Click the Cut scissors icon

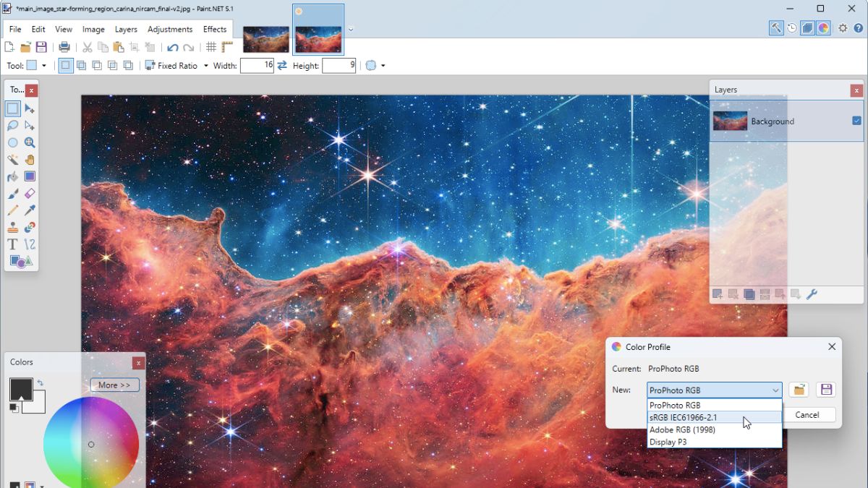pyautogui.click(x=87, y=47)
